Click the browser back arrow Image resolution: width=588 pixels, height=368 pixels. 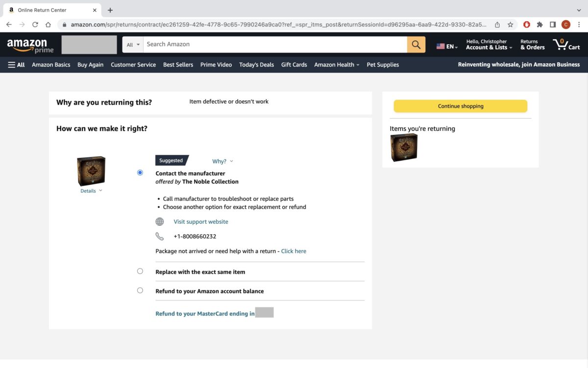[9, 24]
